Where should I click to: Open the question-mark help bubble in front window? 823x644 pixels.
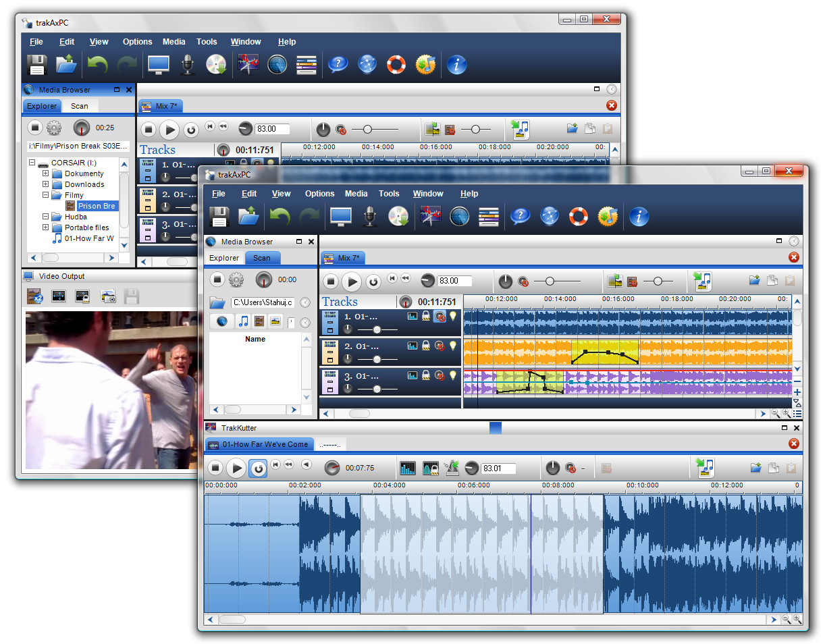[x=519, y=217]
